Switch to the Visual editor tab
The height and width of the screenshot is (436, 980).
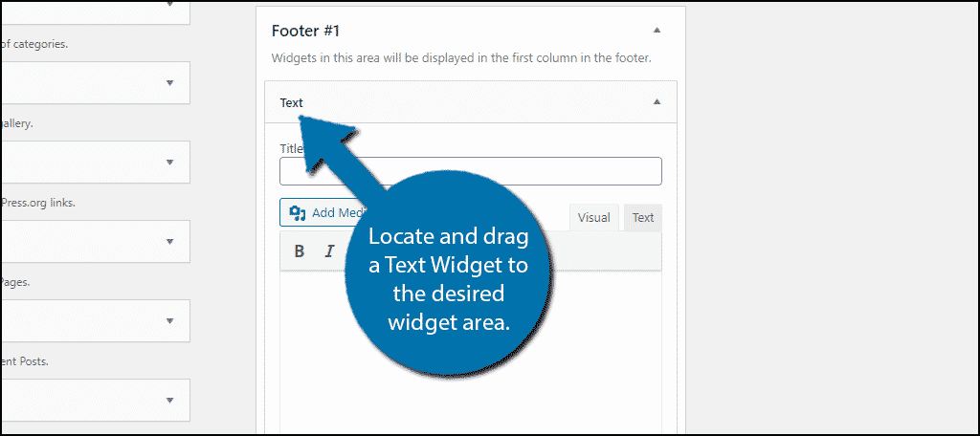593,218
